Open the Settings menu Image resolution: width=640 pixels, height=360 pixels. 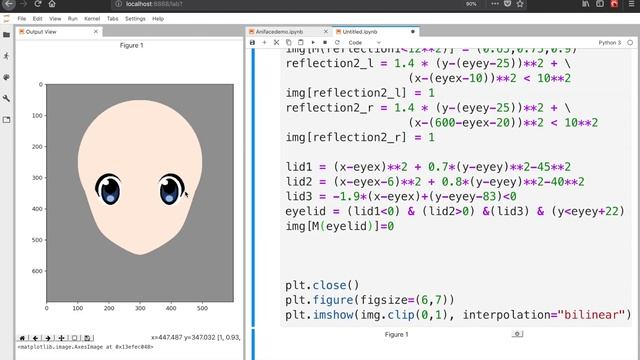pos(135,19)
